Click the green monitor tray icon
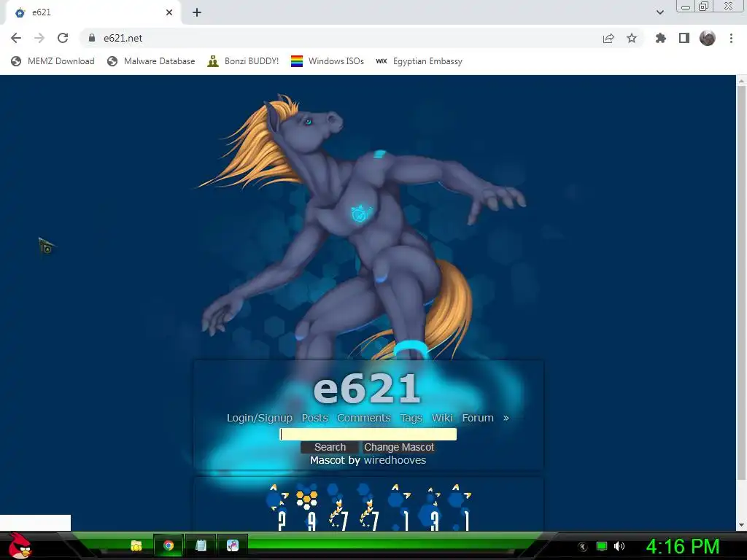Screen dimensions: 747x560 [602, 546]
